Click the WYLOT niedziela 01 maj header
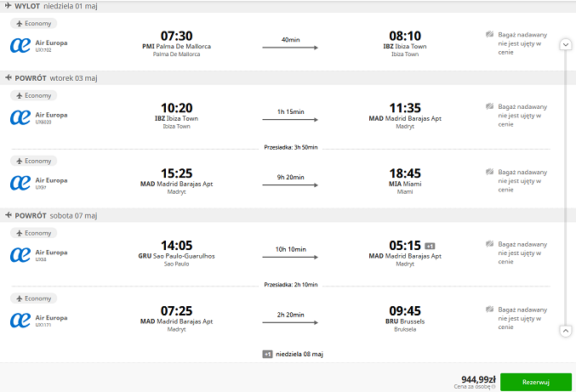 [51, 6]
